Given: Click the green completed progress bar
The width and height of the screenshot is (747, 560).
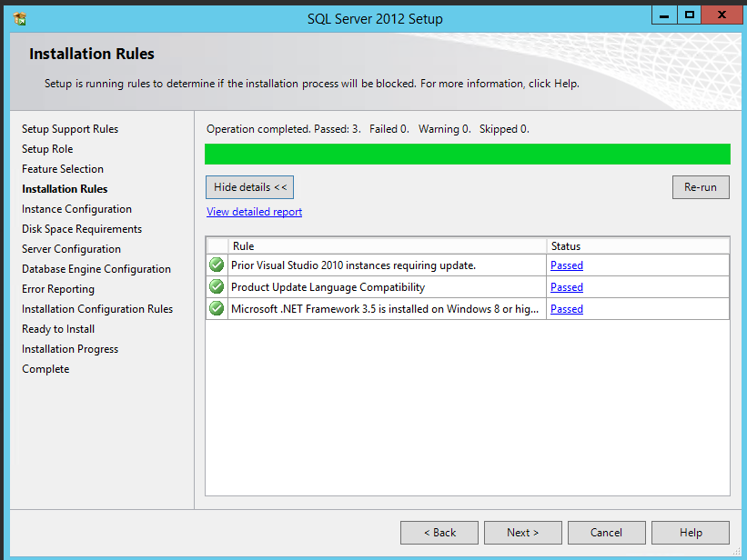Looking at the screenshot, I should [x=468, y=155].
